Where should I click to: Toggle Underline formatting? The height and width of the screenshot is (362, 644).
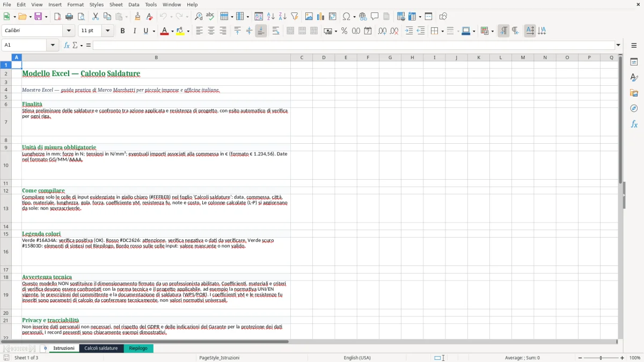(145, 31)
